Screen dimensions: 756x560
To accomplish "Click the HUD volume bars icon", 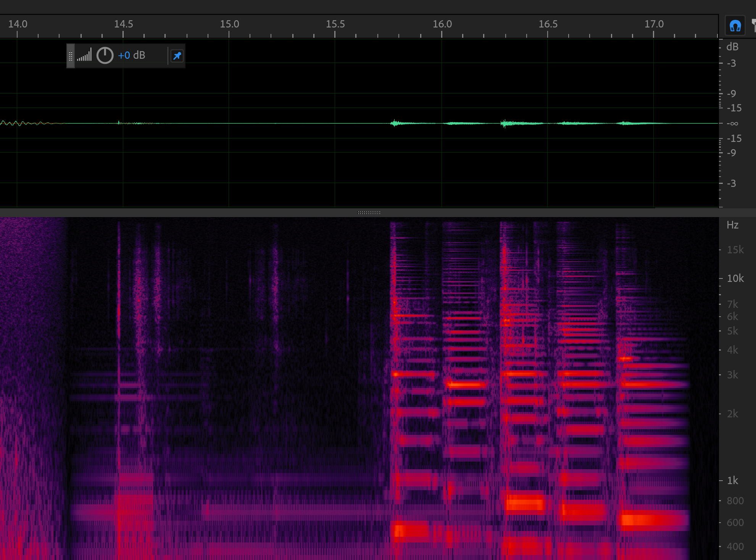I will click(84, 56).
